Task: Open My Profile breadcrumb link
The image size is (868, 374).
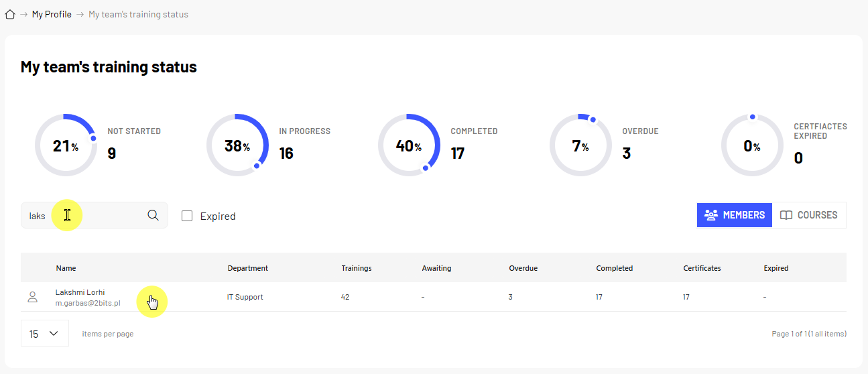Action: tap(52, 14)
